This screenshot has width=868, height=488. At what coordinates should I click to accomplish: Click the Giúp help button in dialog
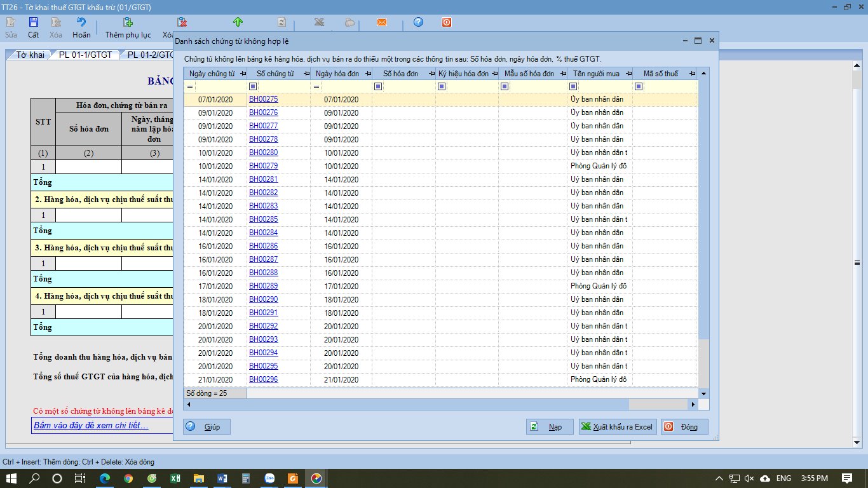click(x=207, y=427)
